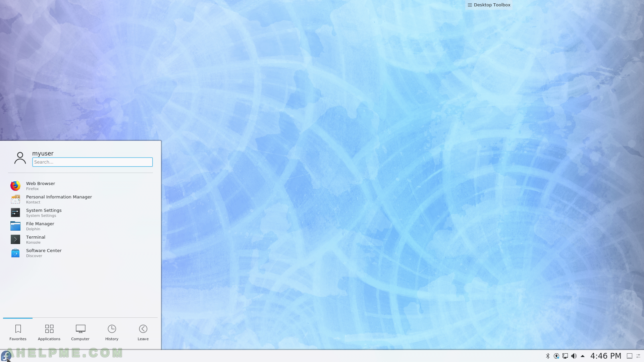Viewport: 644px width, 362px height.
Task: Click the myuser name label
Action: pyautogui.click(x=43, y=154)
